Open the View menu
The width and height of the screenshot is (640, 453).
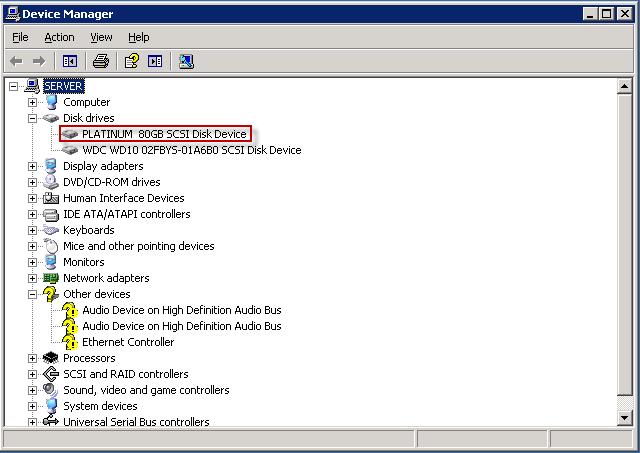click(x=101, y=37)
